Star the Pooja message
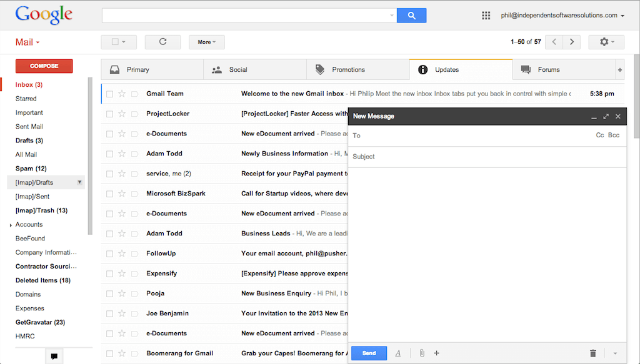The height and width of the screenshot is (364, 640). [x=122, y=293]
